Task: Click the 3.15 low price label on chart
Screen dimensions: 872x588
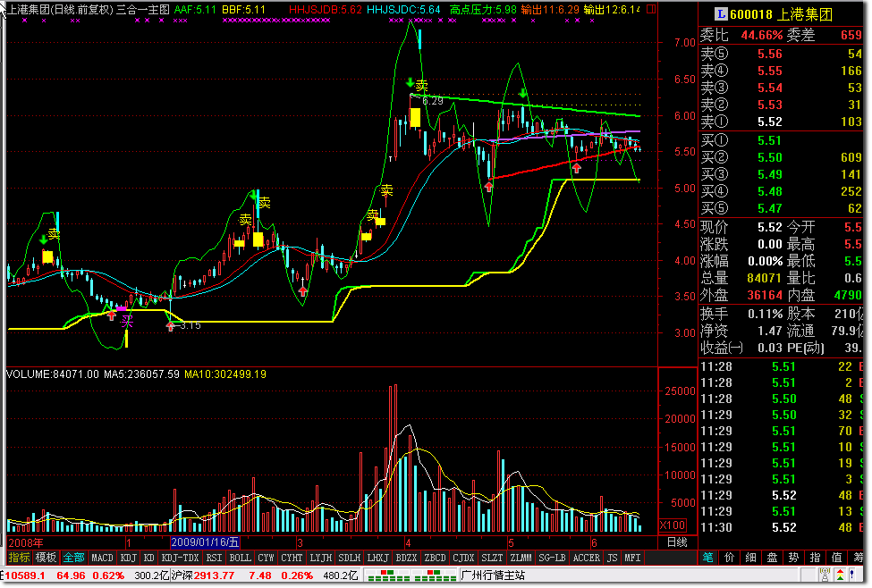Action: click(x=190, y=325)
